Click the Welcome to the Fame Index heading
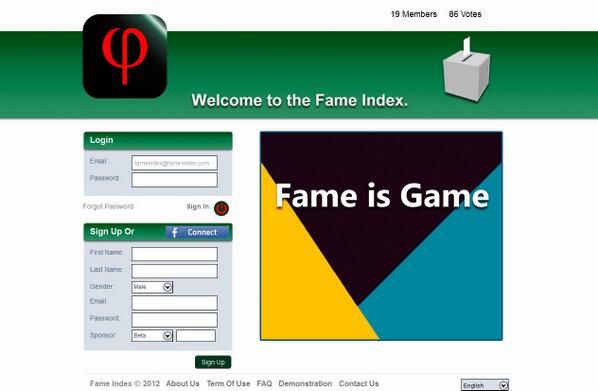Screen dimensions: 598x391 tap(300, 100)
